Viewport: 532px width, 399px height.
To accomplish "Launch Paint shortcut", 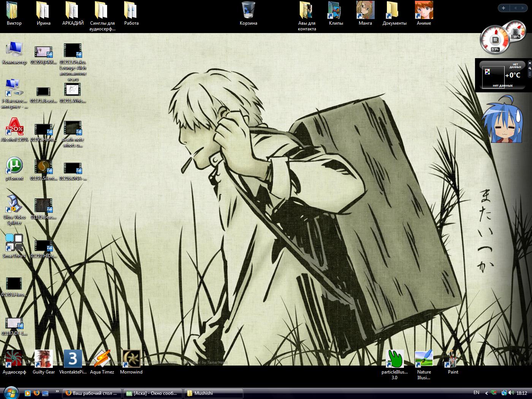I will point(453,363).
